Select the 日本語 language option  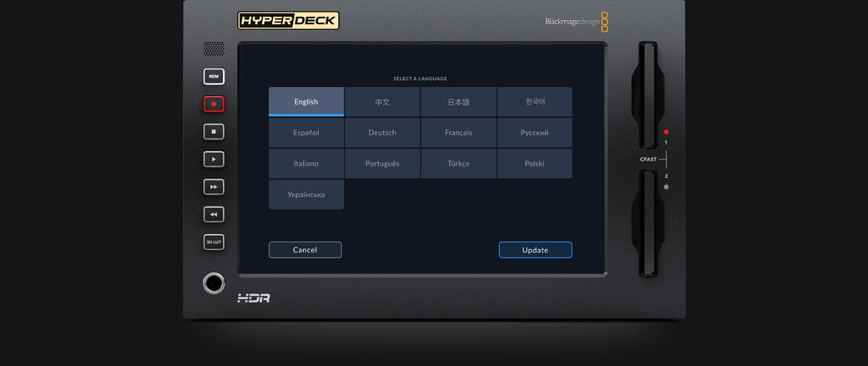[x=458, y=102]
